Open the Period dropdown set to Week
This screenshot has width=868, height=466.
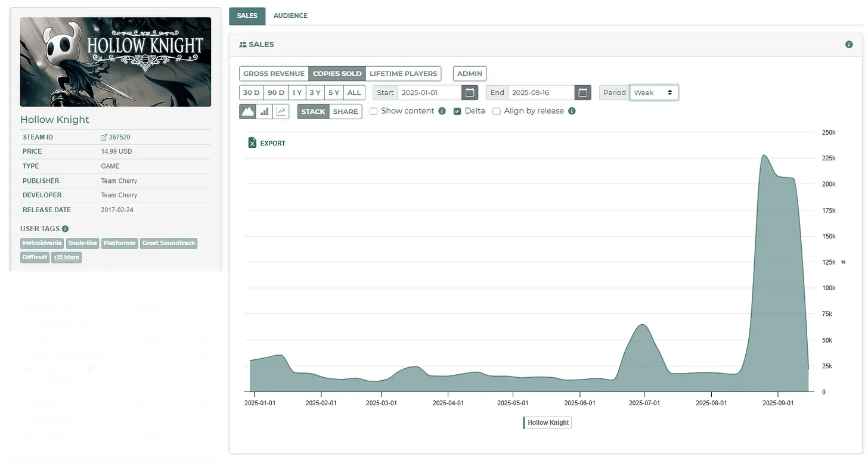pyautogui.click(x=654, y=92)
